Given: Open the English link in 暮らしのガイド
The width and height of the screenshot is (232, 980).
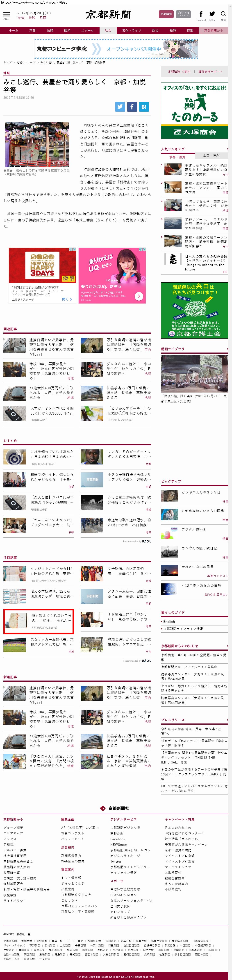Looking at the screenshot, I should 169,621.
